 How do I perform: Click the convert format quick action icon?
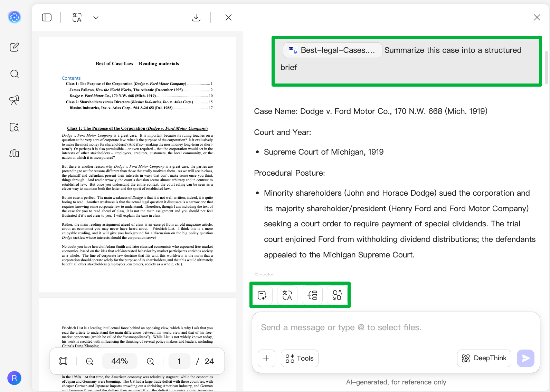(x=337, y=295)
